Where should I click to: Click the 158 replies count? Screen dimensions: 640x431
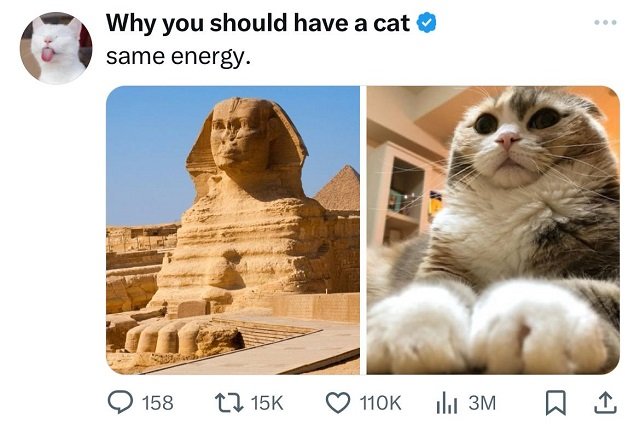tap(158, 403)
